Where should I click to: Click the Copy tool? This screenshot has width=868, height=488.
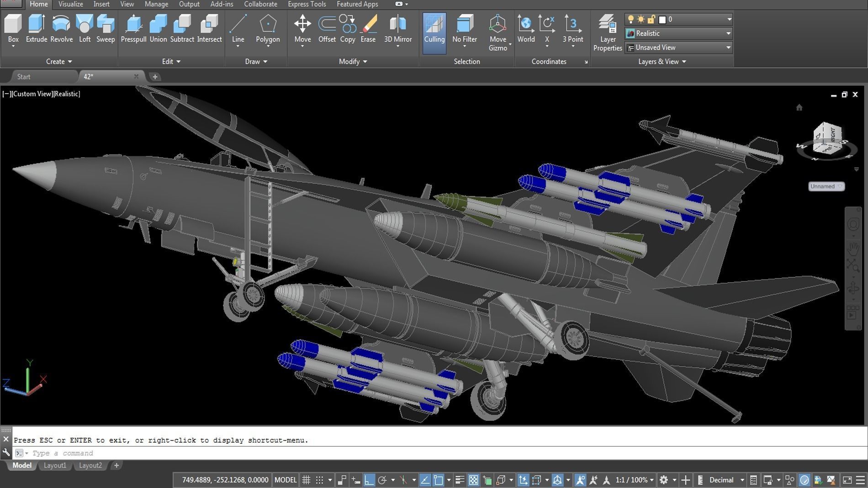[x=348, y=29]
